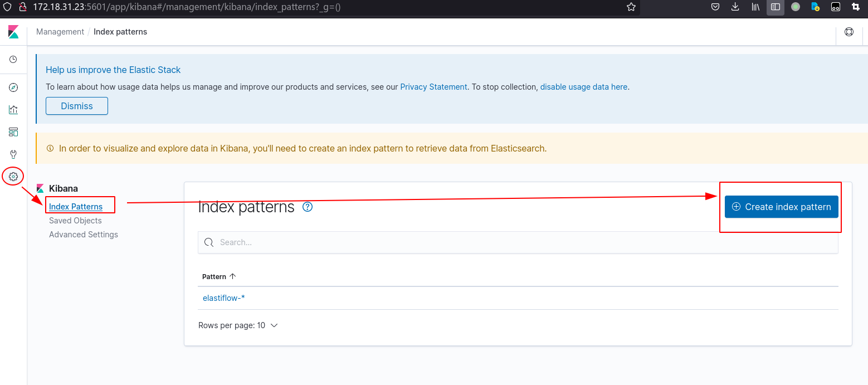The image size is (868, 385).
Task: Click the Create index pattern button
Action: (x=782, y=207)
